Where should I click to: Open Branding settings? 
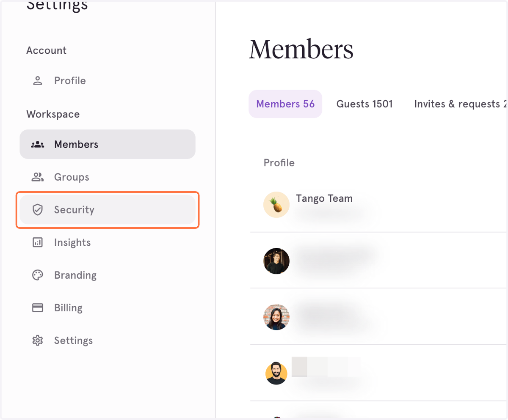[x=108, y=275]
